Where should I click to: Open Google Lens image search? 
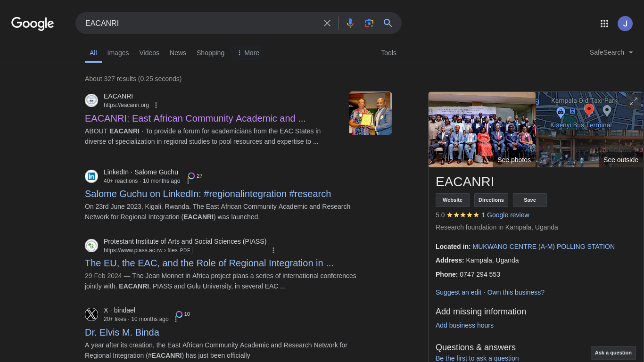click(369, 23)
